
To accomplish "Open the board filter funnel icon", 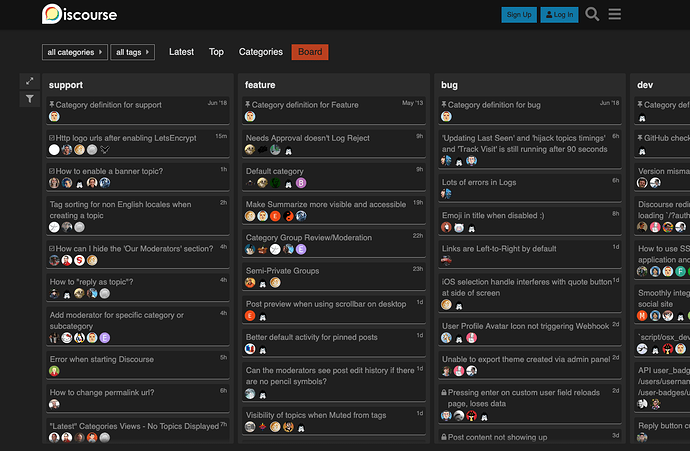I will (x=29, y=99).
